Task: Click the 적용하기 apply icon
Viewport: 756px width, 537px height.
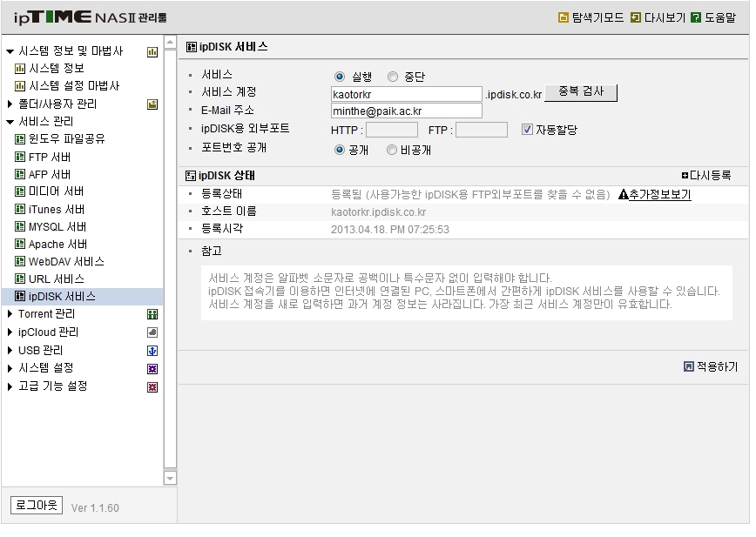Action: click(x=688, y=367)
